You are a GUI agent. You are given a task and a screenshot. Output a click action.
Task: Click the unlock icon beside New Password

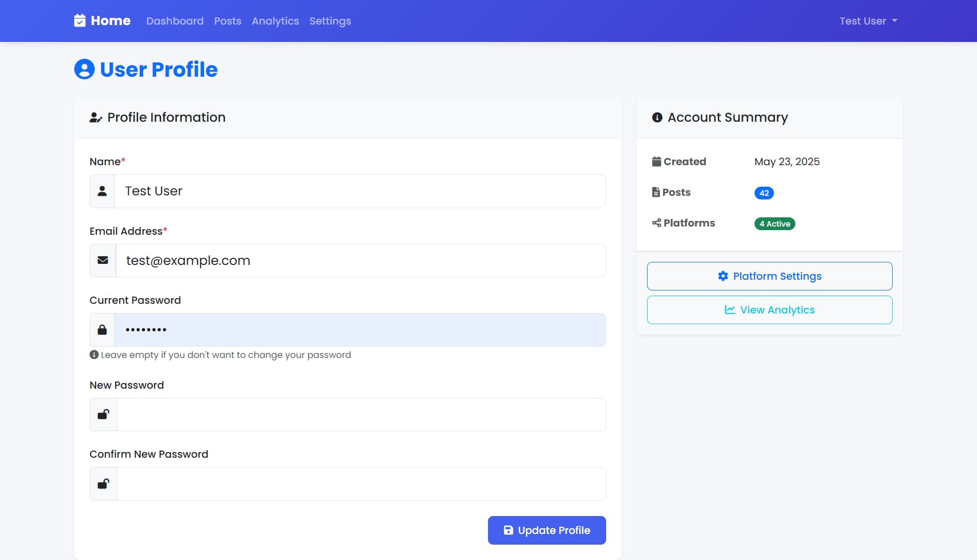(x=103, y=414)
